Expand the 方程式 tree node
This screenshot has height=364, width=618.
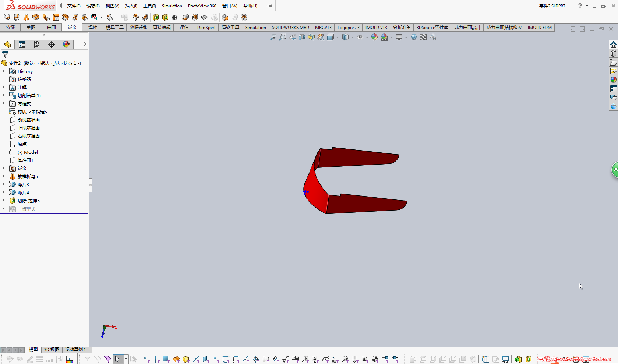coord(4,103)
